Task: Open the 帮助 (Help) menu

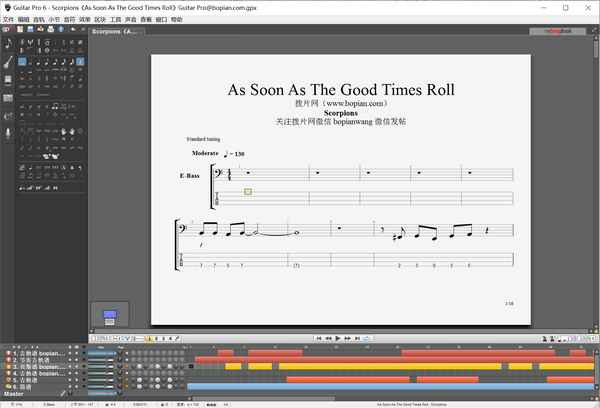Action: click(177, 19)
